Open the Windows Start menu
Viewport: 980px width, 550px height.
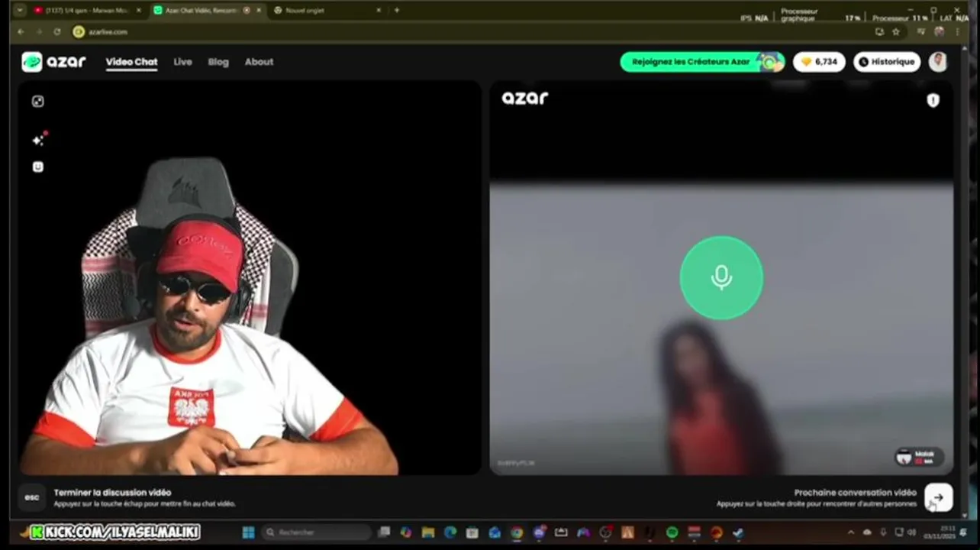pos(248,532)
